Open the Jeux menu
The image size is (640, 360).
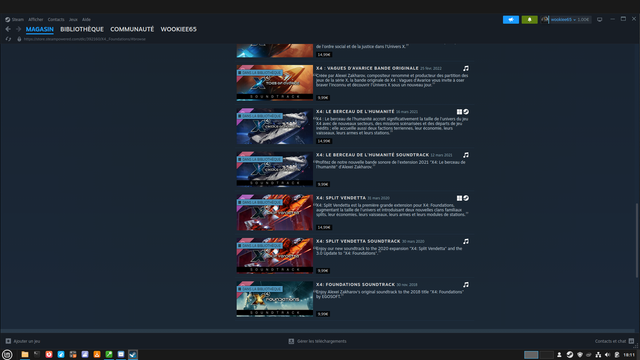click(73, 20)
